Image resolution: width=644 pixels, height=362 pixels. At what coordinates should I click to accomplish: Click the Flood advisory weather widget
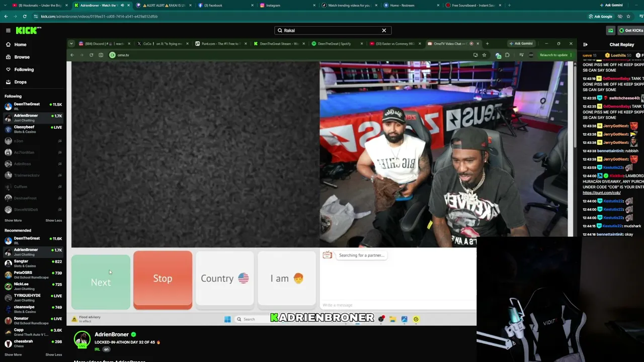point(87,319)
